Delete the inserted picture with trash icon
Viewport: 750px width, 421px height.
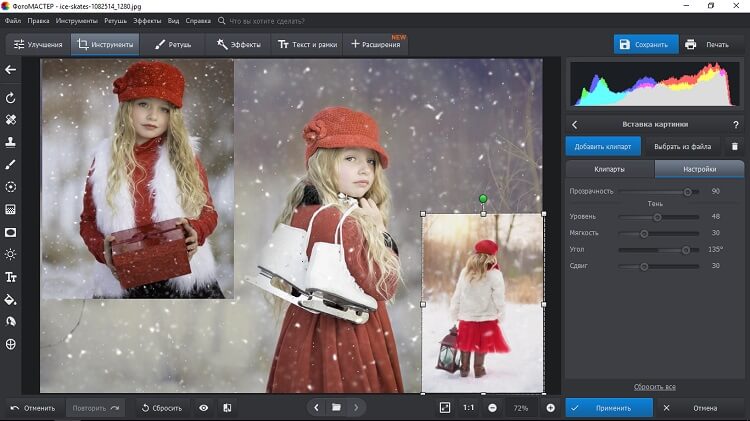pyautogui.click(x=734, y=146)
